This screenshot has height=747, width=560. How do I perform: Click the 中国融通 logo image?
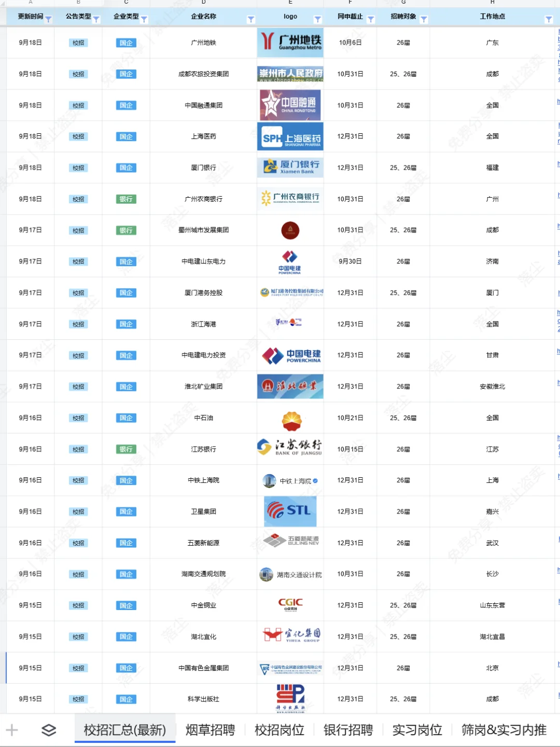click(290, 105)
